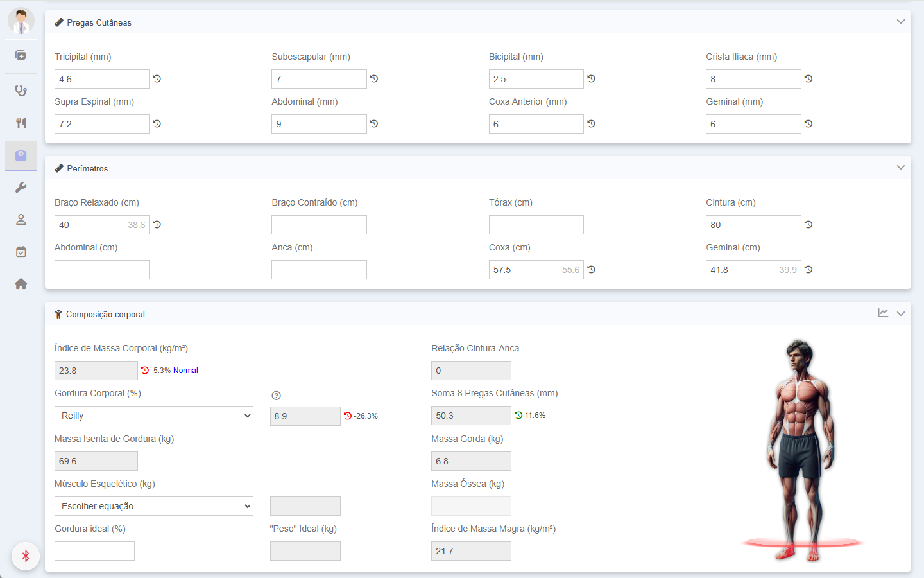This screenshot has height=578, width=924.
Task: Click the Supra Espinal (mm) input field
Action: click(x=102, y=124)
